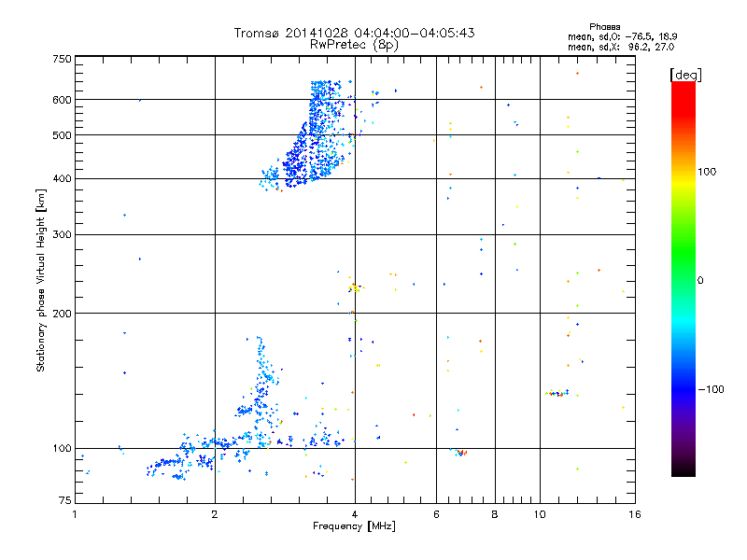The height and width of the screenshot is (560, 747).
Task: Click the y-axis tick label "750"
Action: (x=62, y=59)
